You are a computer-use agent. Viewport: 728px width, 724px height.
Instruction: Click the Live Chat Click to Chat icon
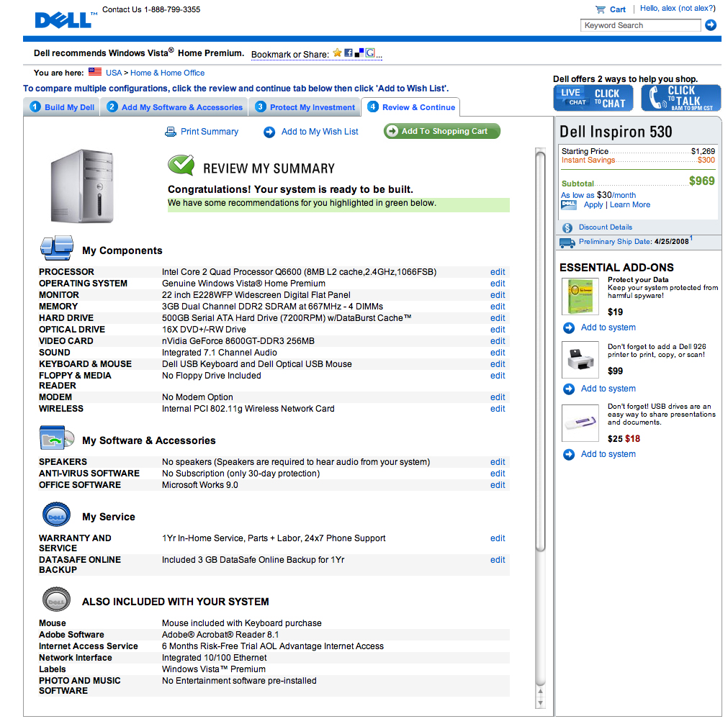coord(593,98)
